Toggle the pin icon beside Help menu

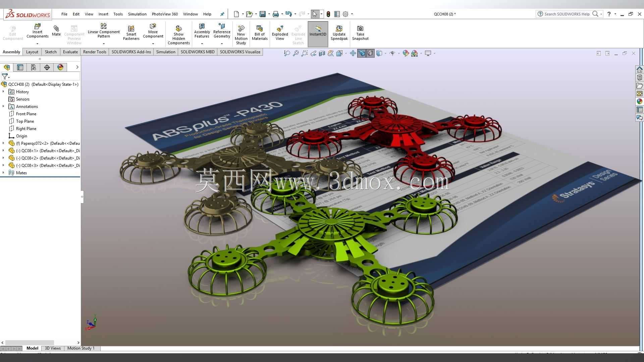click(x=222, y=14)
